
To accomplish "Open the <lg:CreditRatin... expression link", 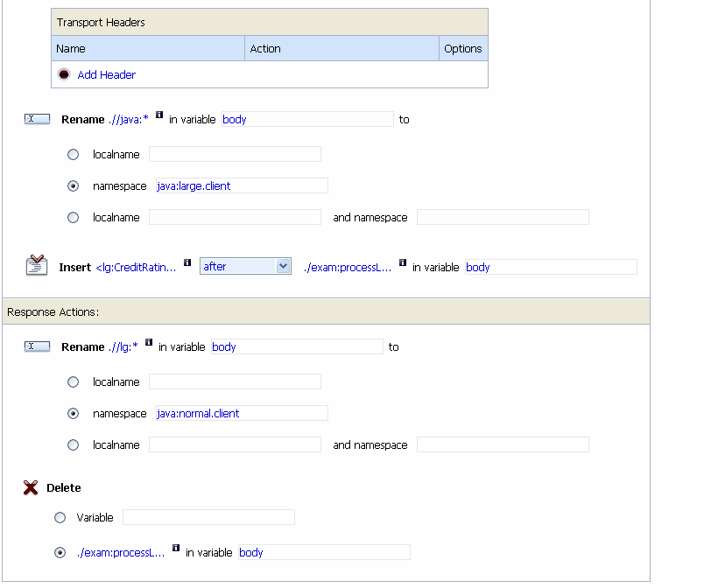I will (136, 267).
